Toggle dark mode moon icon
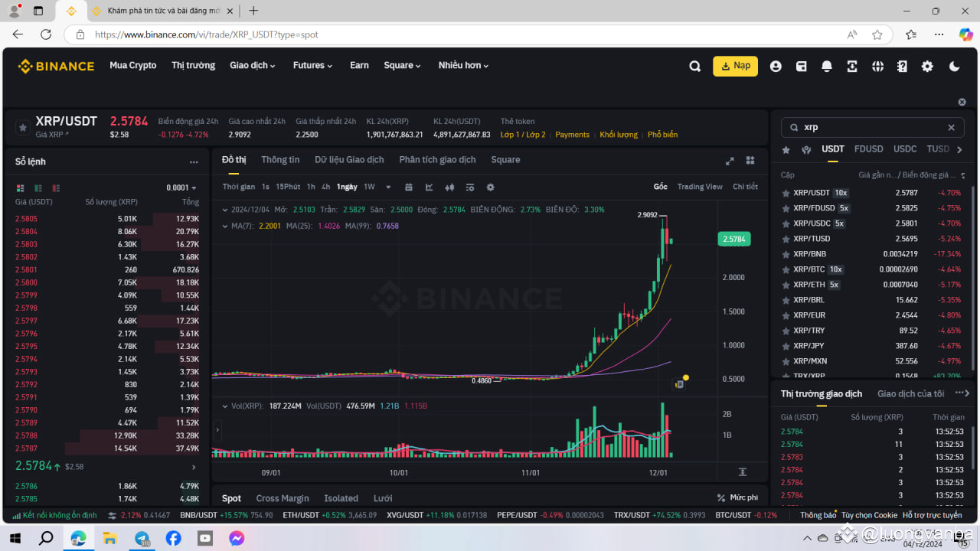 click(x=954, y=67)
